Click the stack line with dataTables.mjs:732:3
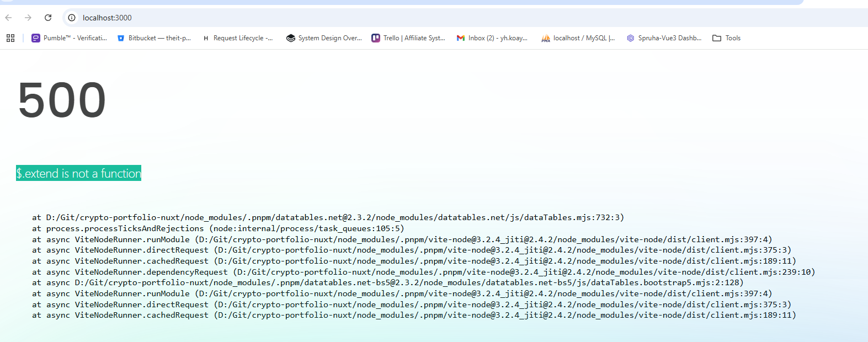Viewport: 868px width, 342px height. point(328,217)
